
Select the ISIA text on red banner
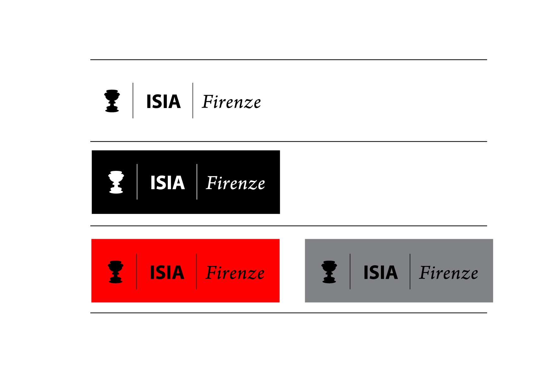(x=167, y=273)
